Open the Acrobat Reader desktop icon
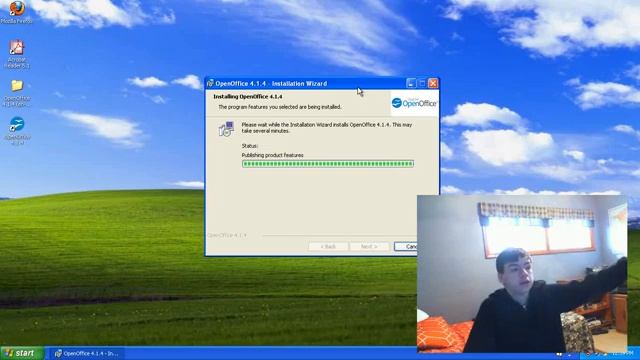Screen dimensions: 640x360 pyautogui.click(x=17, y=53)
